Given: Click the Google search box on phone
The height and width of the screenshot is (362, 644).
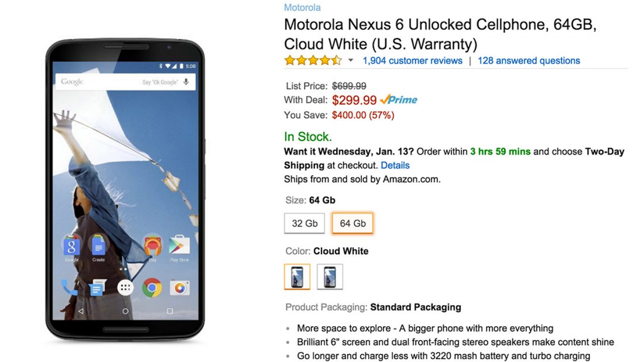Looking at the screenshot, I should (x=111, y=82).
